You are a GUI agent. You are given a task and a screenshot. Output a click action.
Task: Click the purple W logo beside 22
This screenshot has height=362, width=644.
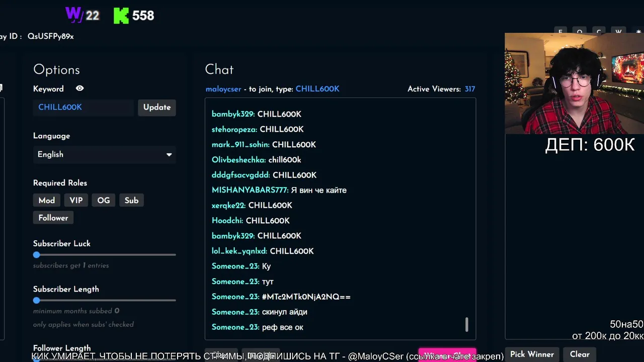[74, 15]
